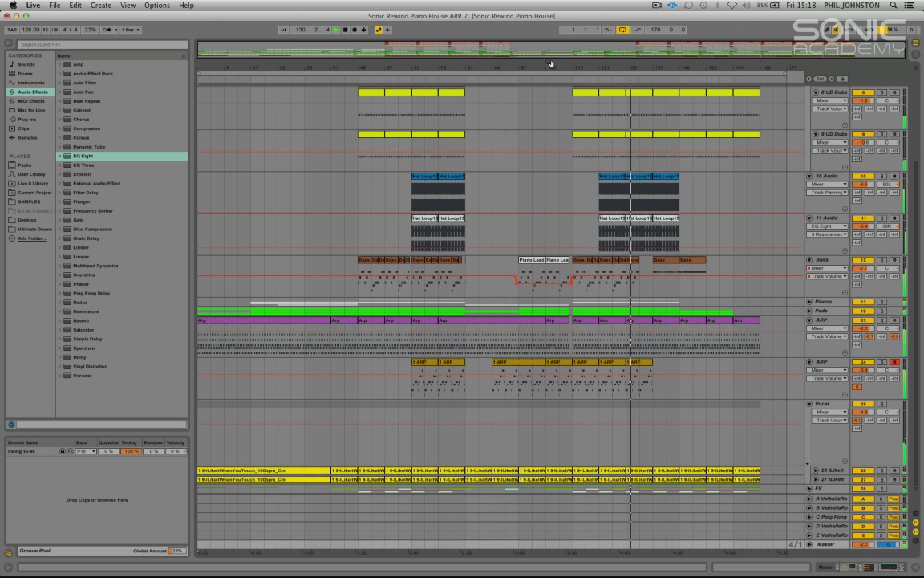
Task: Collapse the 8 UD Dubs track
Action: (x=816, y=92)
